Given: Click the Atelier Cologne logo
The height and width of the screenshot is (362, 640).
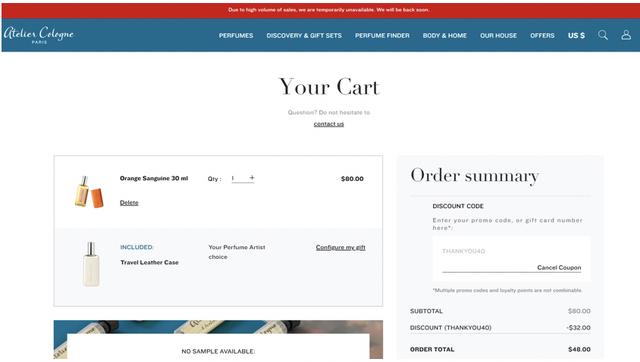Looking at the screenshot, I should tap(39, 35).
